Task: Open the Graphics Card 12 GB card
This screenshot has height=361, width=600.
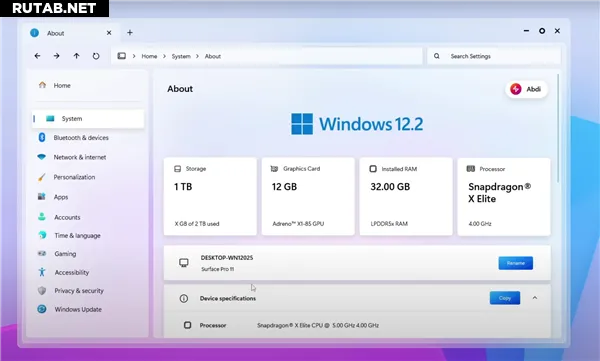Action: (x=308, y=196)
